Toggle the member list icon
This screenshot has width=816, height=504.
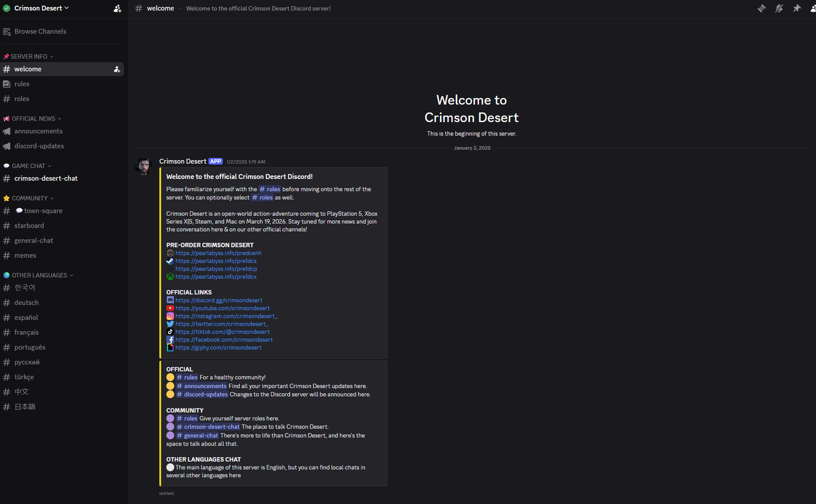(x=813, y=8)
